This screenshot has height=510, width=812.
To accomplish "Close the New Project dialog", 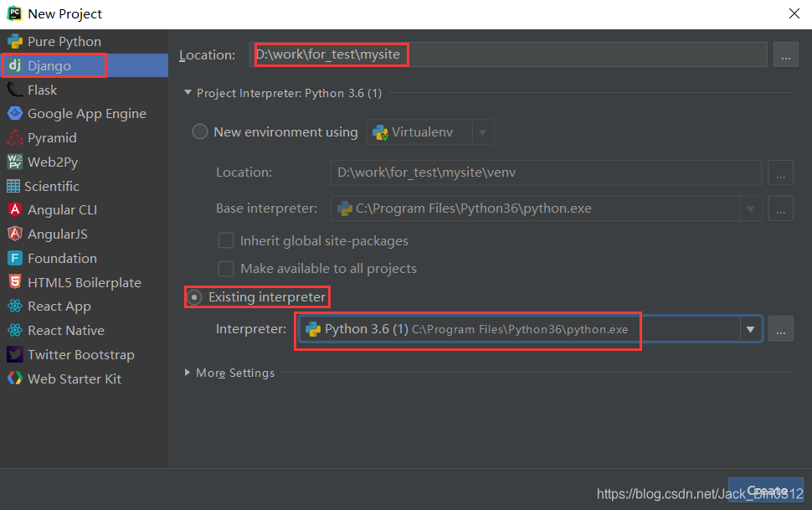I will (794, 13).
